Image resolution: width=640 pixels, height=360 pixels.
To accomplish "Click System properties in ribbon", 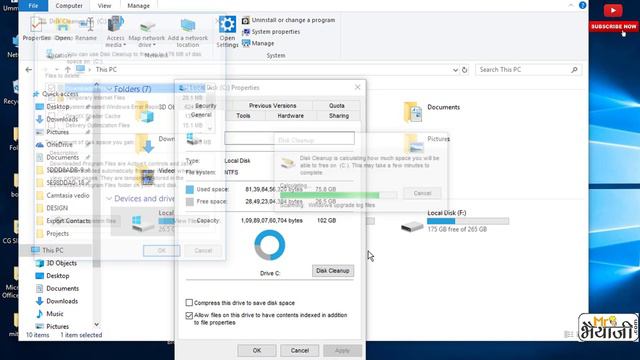I will (271, 32).
